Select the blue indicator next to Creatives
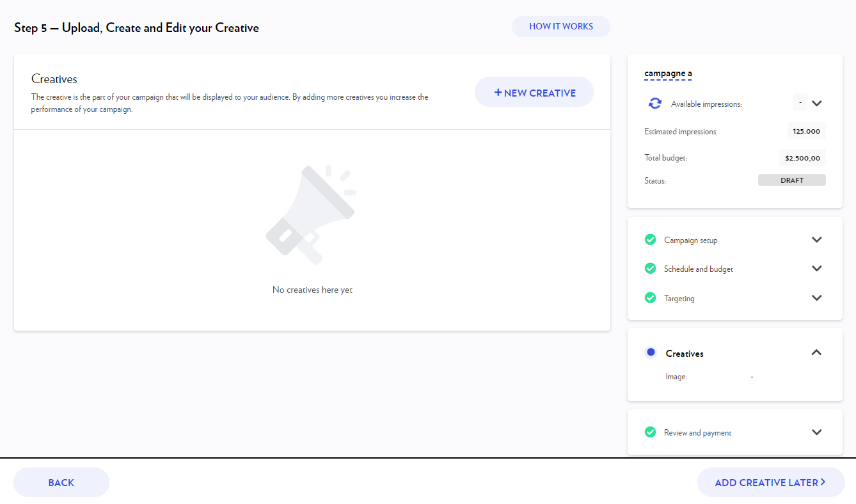The height and width of the screenshot is (504, 856). coord(650,352)
